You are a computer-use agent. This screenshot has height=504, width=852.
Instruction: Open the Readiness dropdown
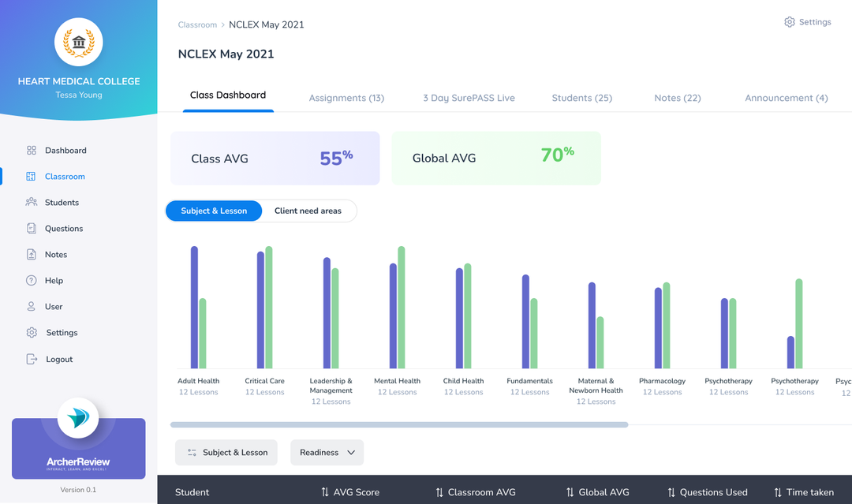[x=327, y=453]
